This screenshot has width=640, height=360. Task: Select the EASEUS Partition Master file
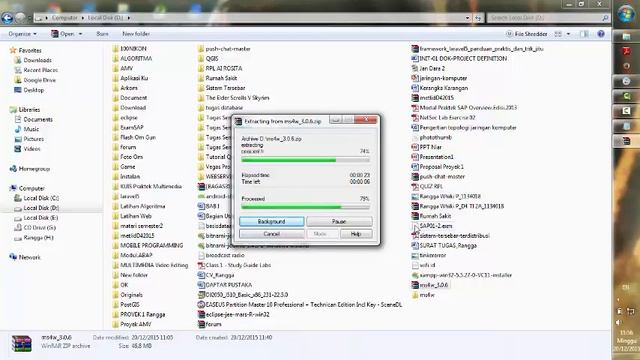[x=300, y=304]
